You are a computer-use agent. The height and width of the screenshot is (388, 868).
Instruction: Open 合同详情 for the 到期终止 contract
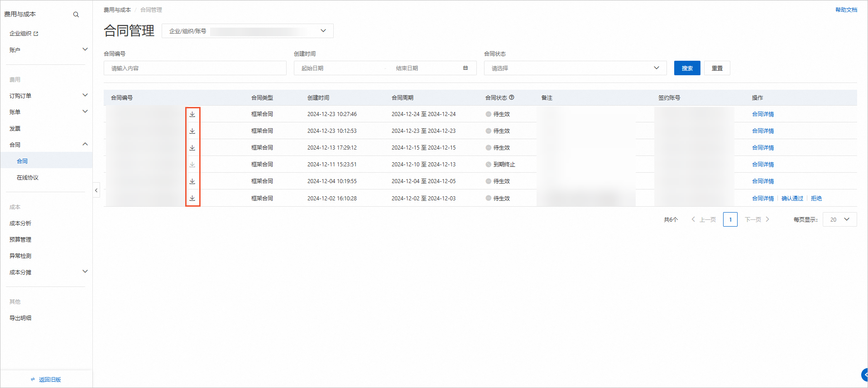click(763, 165)
